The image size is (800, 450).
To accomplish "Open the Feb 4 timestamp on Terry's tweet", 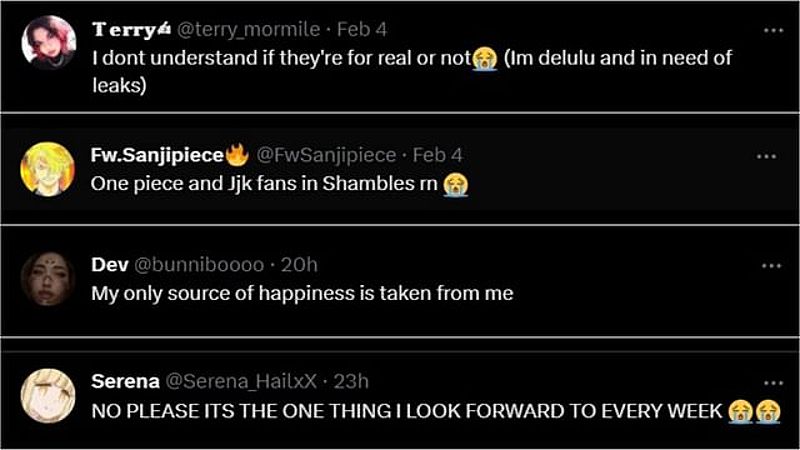I will 362,30.
